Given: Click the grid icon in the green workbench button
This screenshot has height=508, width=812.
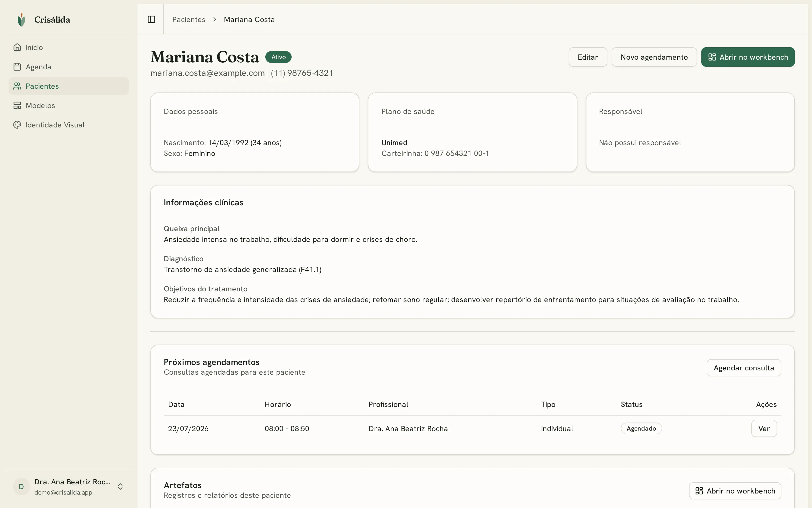Looking at the screenshot, I should pos(712,57).
